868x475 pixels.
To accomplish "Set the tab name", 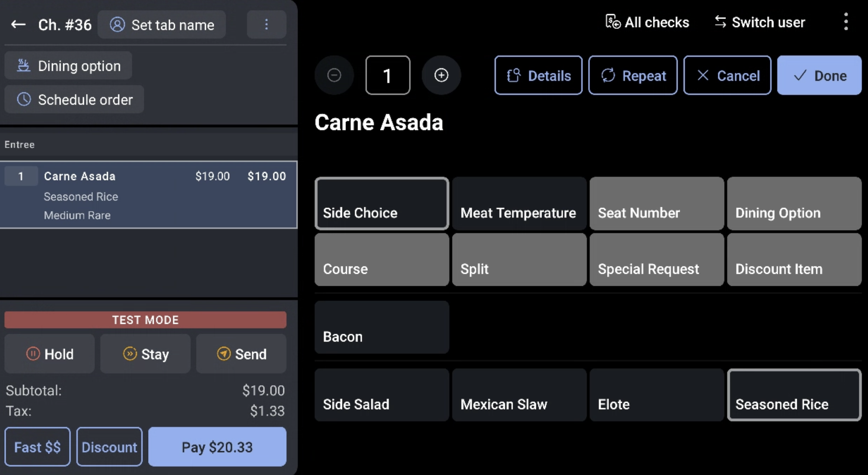I will coord(162,25).
